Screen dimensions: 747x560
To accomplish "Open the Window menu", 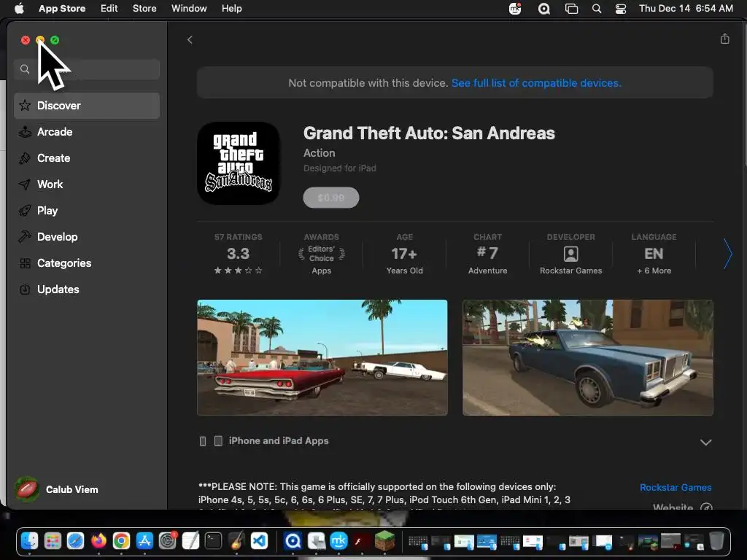I will pyautogui.click(x=189, y=9).
